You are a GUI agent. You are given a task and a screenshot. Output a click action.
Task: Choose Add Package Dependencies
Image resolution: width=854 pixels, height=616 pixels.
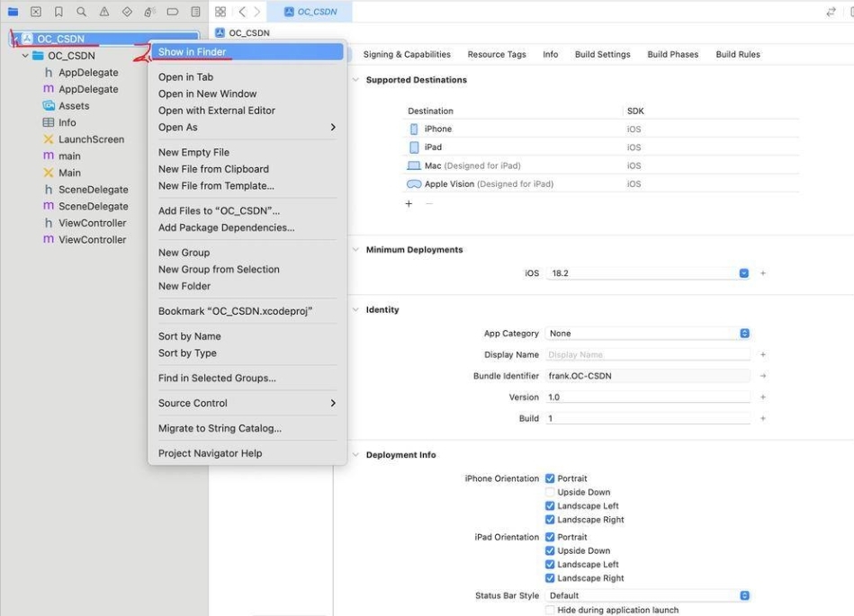(x=247, y=228)
